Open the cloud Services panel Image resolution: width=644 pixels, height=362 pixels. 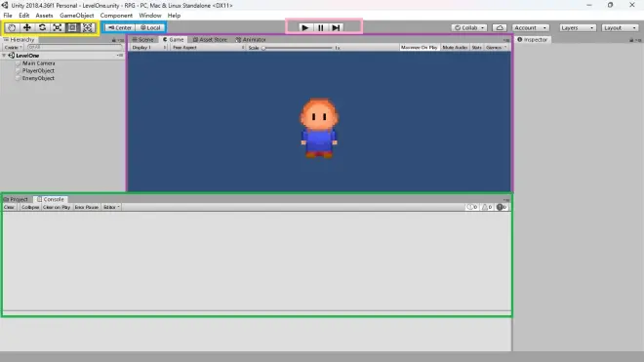500,27
